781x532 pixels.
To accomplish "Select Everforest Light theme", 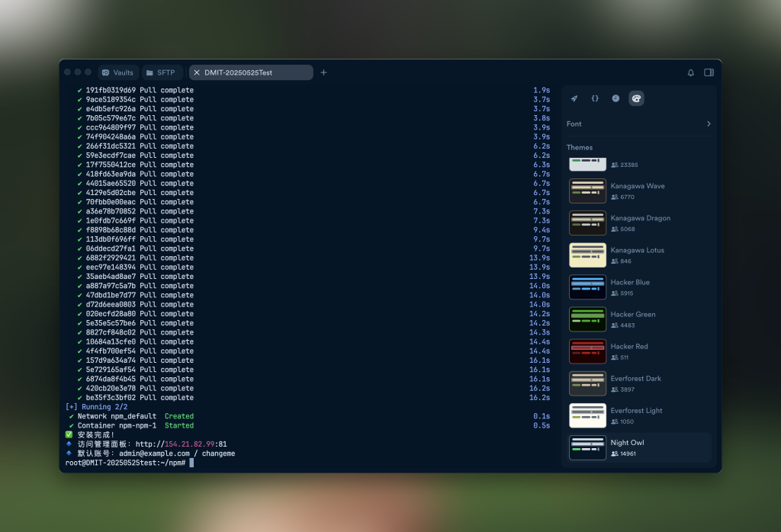I will pyautogui.click(x=638, y=415).
